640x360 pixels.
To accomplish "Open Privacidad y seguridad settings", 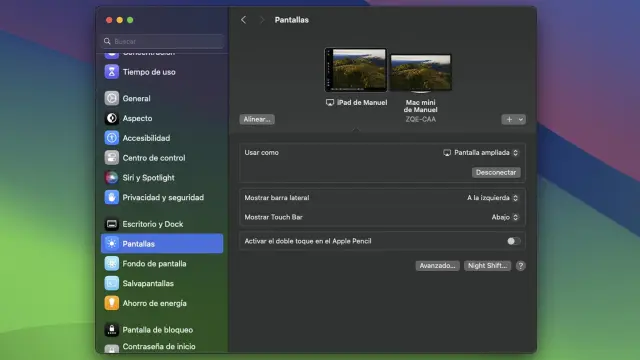I will [162, 198].
